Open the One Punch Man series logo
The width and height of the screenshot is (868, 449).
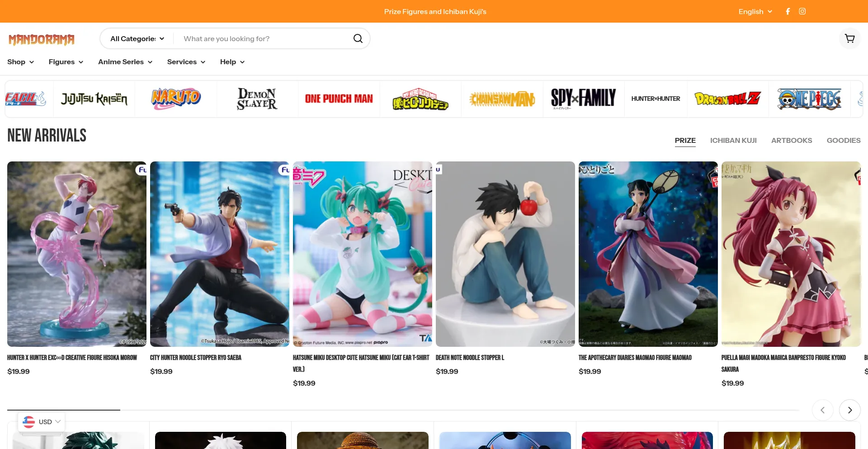coord(339,99)
